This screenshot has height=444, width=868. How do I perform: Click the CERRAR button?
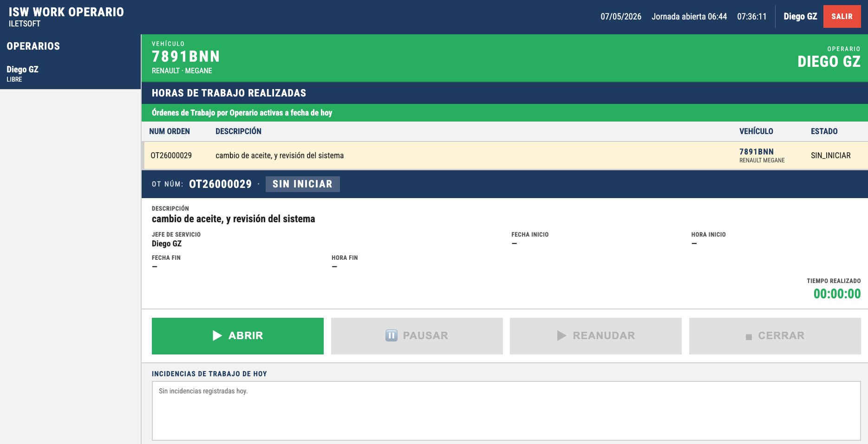click(775, 336)
